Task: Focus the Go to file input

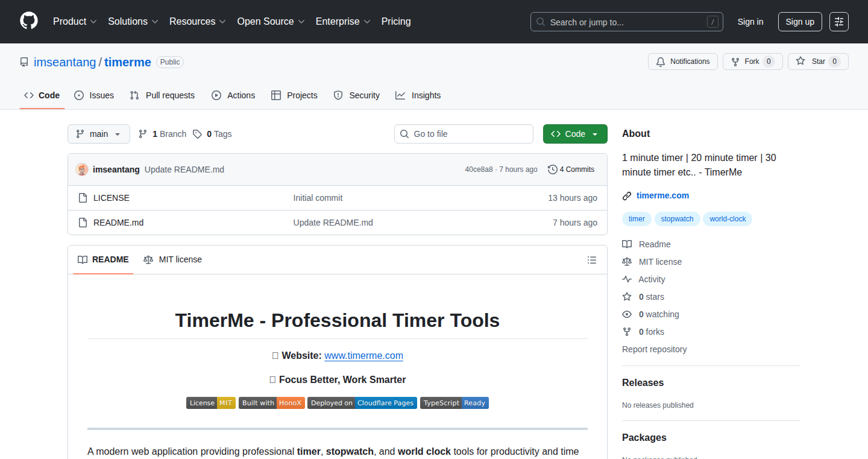Action: 464,134
